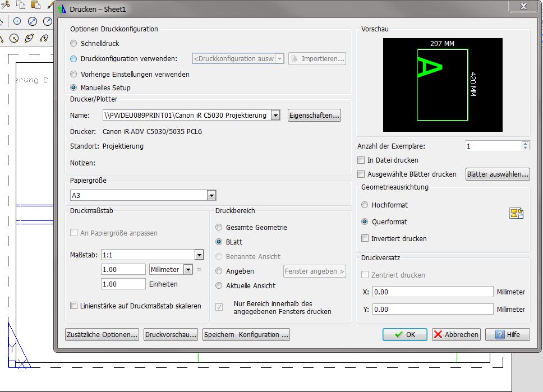Open the Maßstab 1:1 dropdown
543x392 pixels.
(199, 255)
